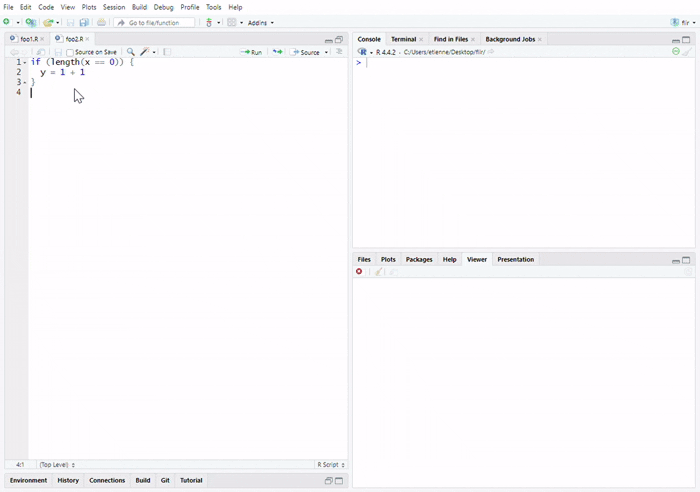Viewport: 700px width, 492px height.
Task: Open the Plots menu
Action: [x=89, y=7]
